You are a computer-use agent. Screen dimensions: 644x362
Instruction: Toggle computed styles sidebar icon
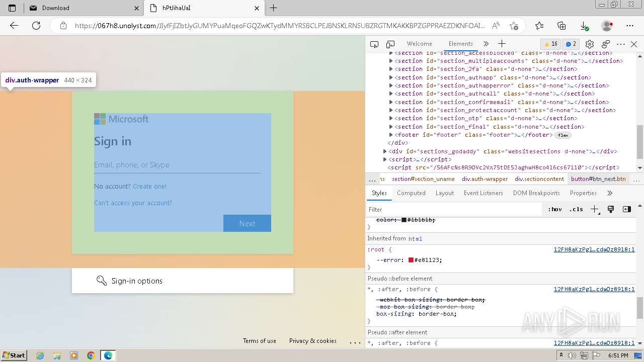pos(627,209)
